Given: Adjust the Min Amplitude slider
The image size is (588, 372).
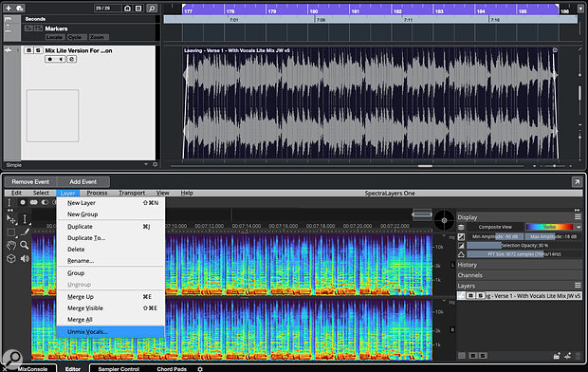Looking at the screenshot, I should 495,236.
